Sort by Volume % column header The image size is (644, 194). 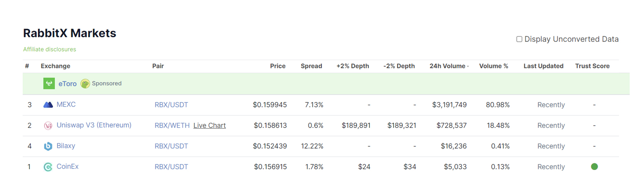(x=493, y=66)
